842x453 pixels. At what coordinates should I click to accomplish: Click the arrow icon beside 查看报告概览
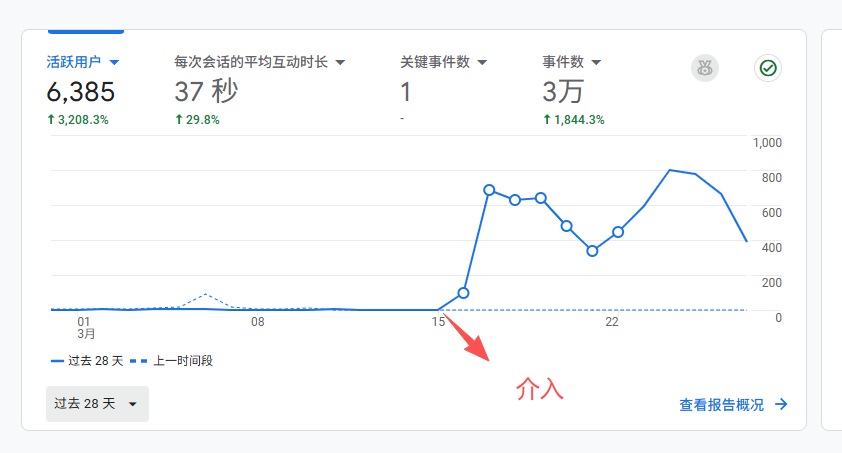782,405
